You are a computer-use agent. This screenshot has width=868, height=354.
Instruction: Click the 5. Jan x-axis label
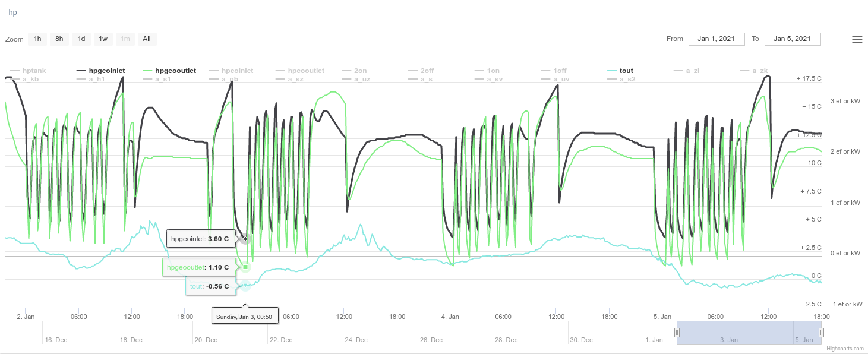(662, 317)
